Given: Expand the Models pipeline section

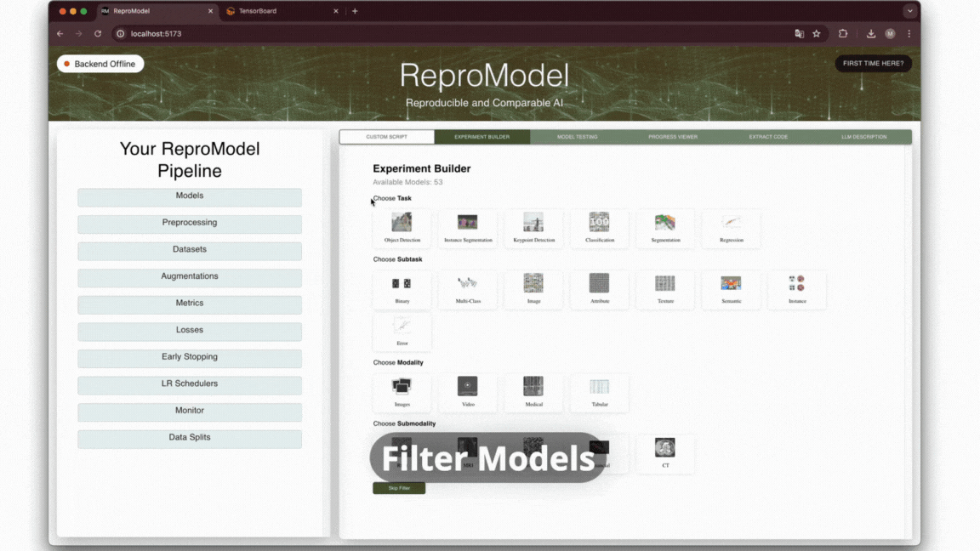Looking at the screenshot, I should pos(190,196).
